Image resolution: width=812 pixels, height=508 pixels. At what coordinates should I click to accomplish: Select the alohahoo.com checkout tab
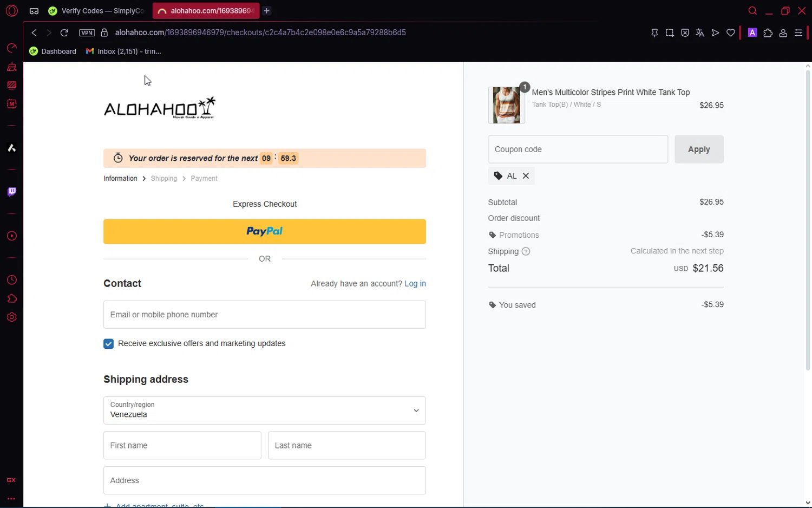(206, 11)
